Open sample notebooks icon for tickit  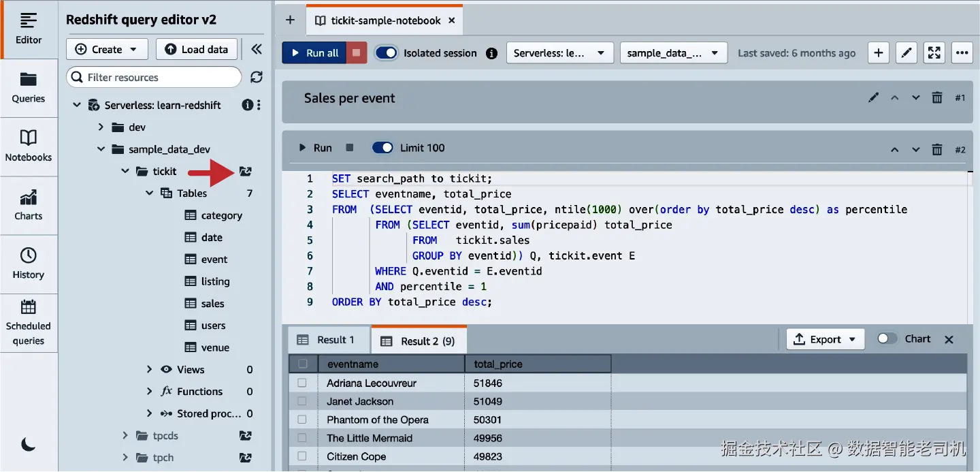pyautogui.click(x=246, y=171)
